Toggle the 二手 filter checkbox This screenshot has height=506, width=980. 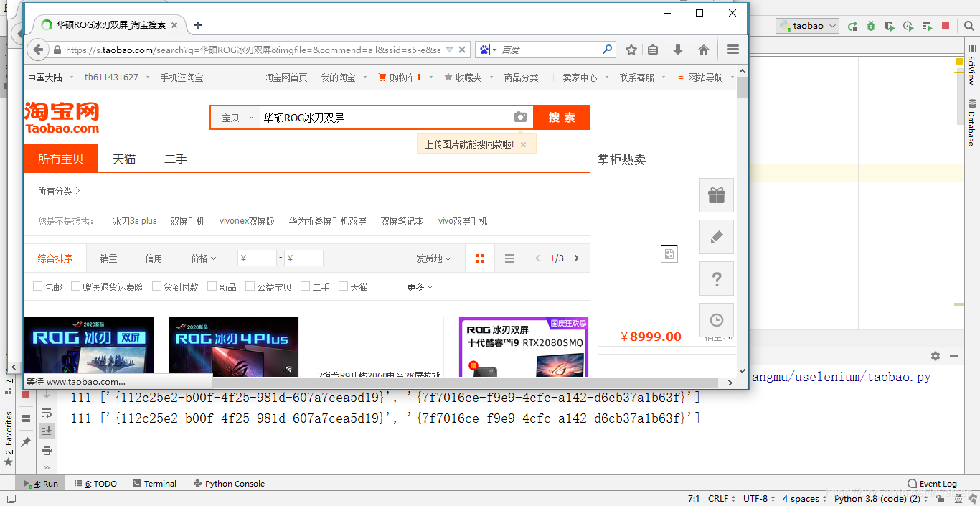(x=306, y=286)
